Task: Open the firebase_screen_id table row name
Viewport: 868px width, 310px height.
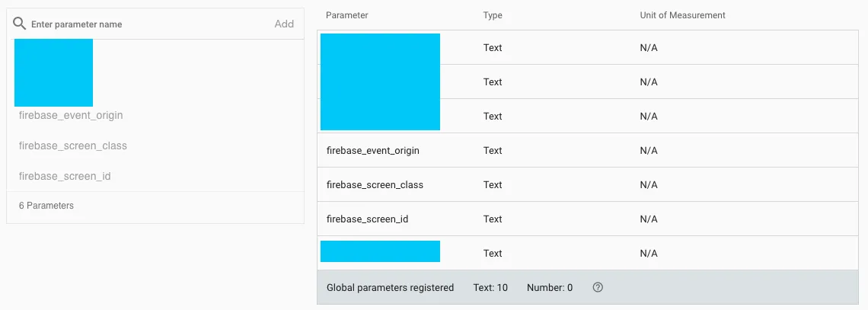Action: pos(367,219)
